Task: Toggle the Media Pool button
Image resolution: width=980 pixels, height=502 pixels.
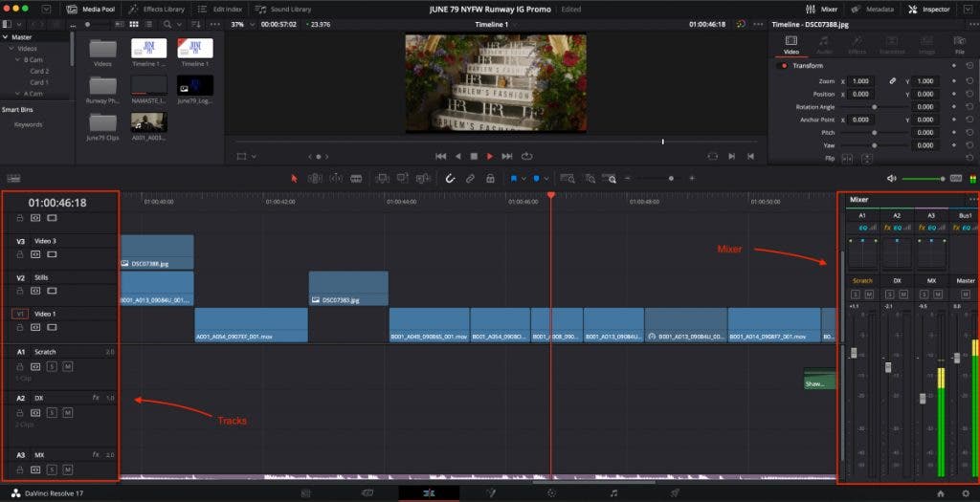Action: click(x=91, y=10)
